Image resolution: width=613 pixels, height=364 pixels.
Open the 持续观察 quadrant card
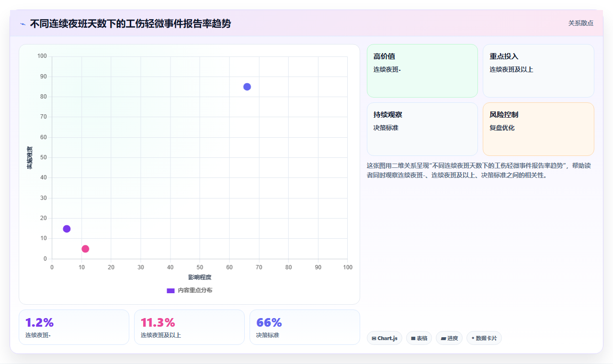422,129
